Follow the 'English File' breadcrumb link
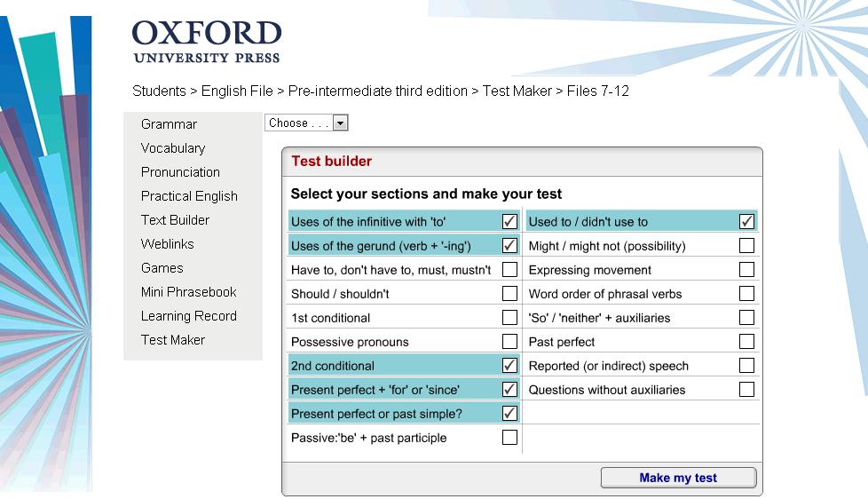This screenshot has width=868, height=499. click(237, 91)
